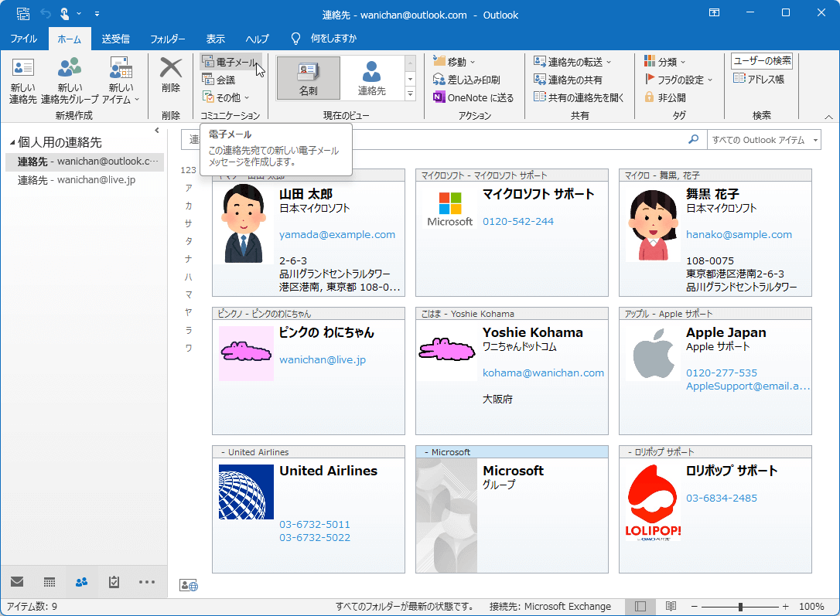Collapse the ribbon with the chevron
Screen dimensions: 840x616
click(828, 117)
